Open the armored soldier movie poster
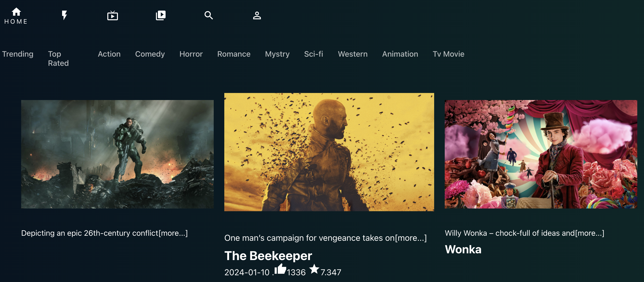This screenshot has width=644, height=282. 117,154
